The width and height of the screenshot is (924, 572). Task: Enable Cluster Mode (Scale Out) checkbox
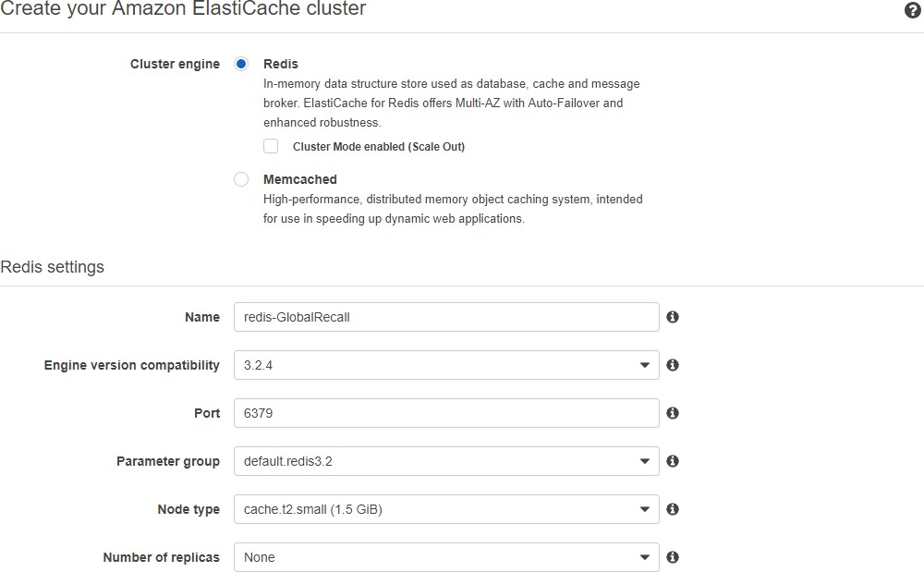coord(271,146)
